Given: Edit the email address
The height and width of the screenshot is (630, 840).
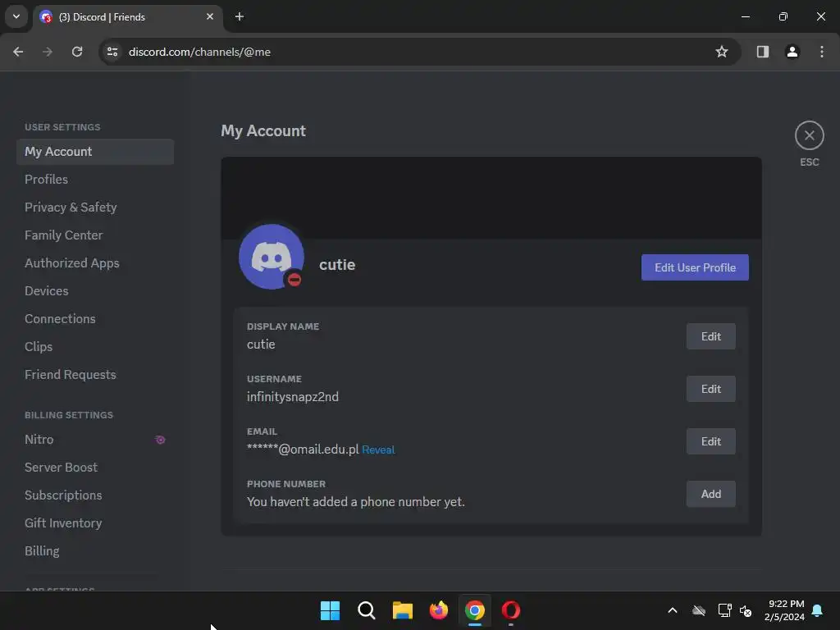Looking at the screenshot, I should (x=711, y=441).
